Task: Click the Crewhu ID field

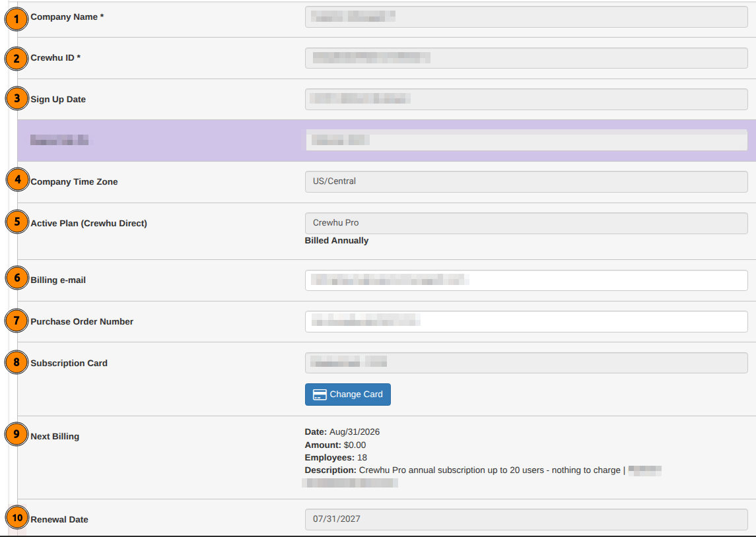Action: (526, 58)
